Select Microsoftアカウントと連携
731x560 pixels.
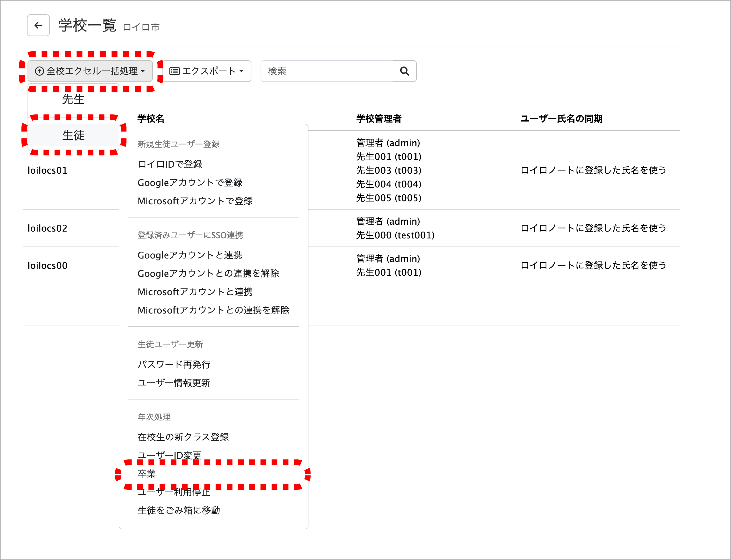pyautogui.click(x=195, y=292)
